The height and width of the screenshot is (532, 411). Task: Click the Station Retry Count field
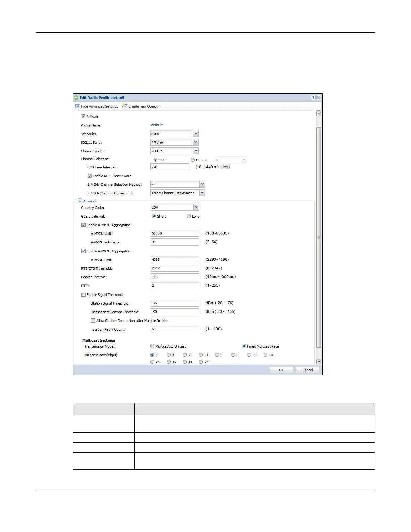coord(175,329)
